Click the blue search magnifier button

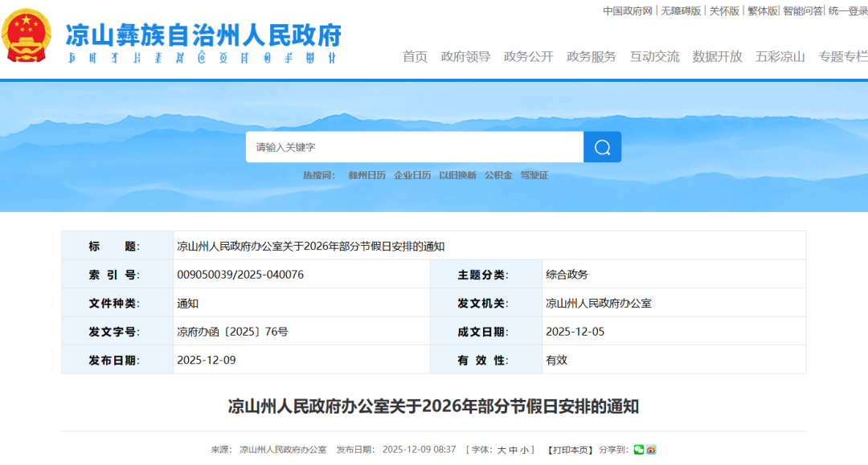602,147
